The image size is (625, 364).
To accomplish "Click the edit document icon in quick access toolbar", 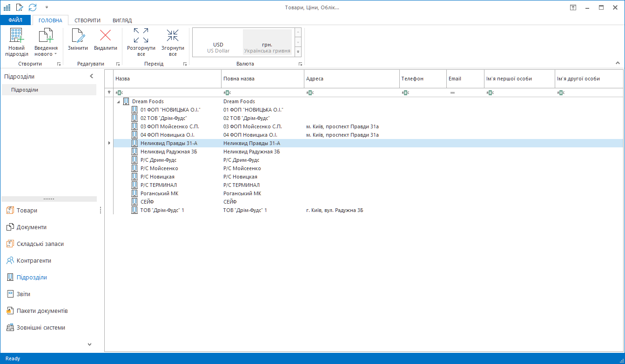I will (19, 7).
